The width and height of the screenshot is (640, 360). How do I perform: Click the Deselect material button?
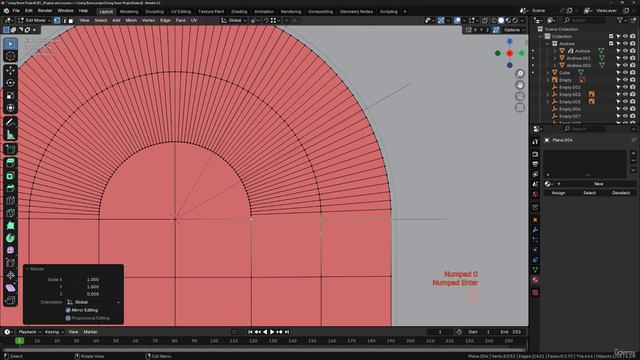[620, 193]
